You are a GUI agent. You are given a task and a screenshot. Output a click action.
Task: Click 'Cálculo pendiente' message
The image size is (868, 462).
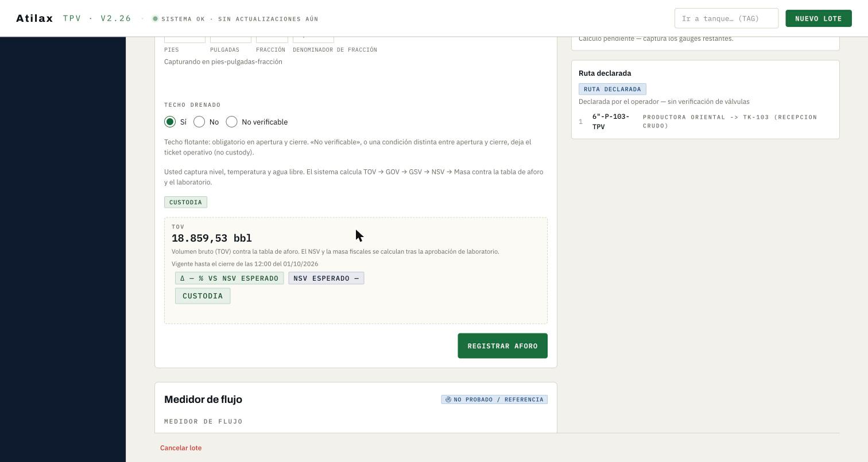tap(656, 38)
